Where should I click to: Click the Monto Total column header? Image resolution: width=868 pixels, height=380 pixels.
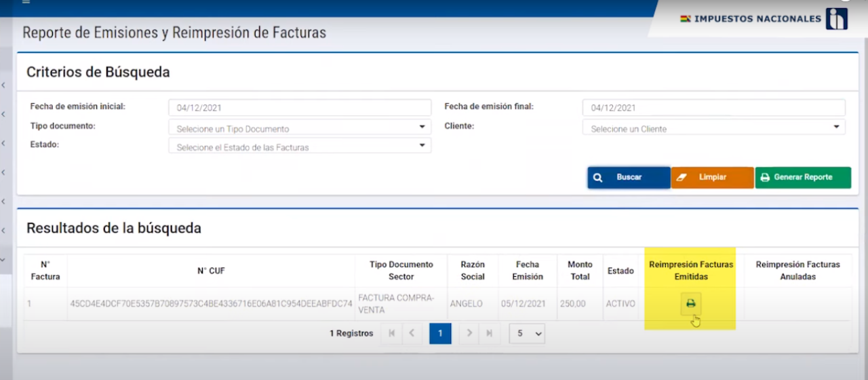pyautogui.click(x=580, y=271)
